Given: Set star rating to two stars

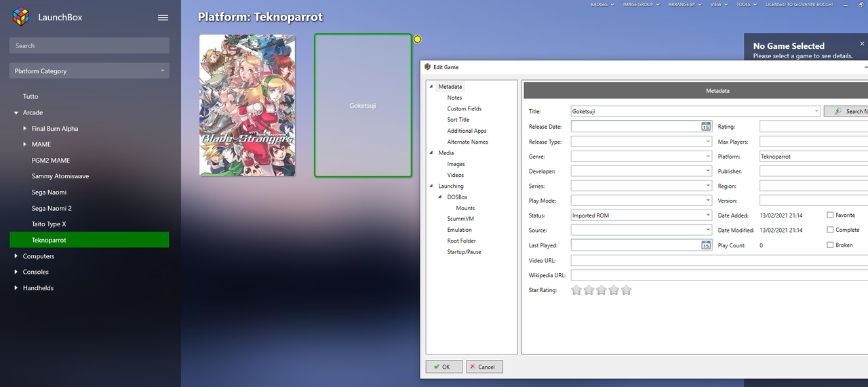Looking at the screenshot, I should [589, 290].
